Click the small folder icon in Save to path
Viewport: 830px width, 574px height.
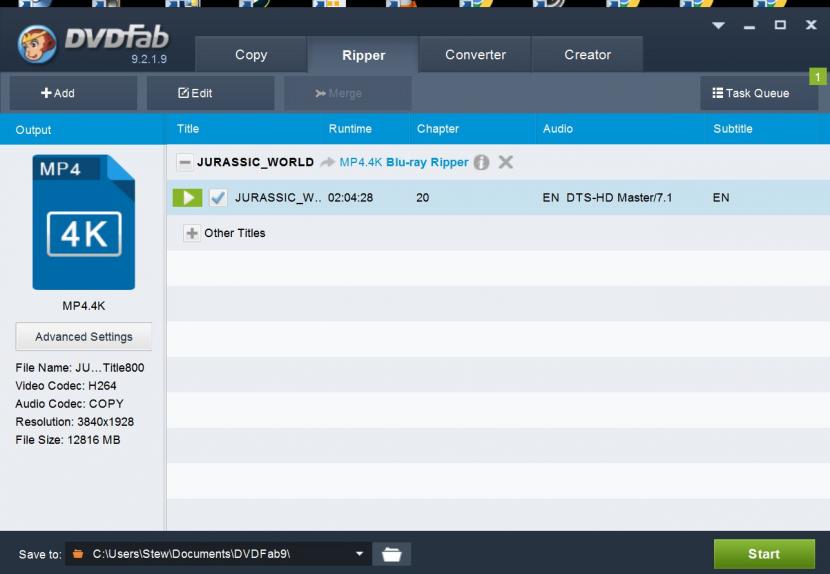point(78,554)
